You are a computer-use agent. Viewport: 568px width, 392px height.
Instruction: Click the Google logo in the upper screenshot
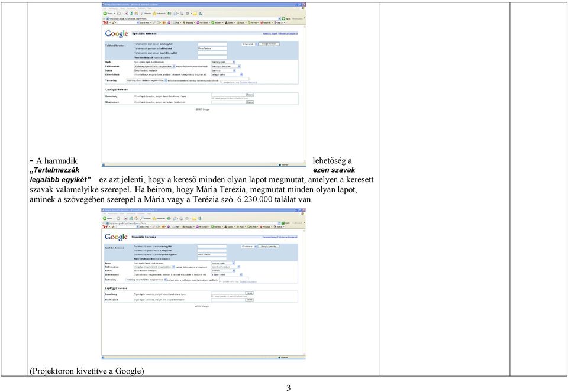pyautogui.click(x=117, y=34)
